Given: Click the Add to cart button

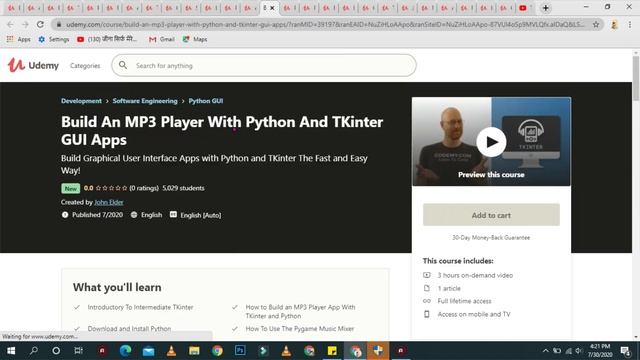Looking at the screenshot, I should 491,215.
